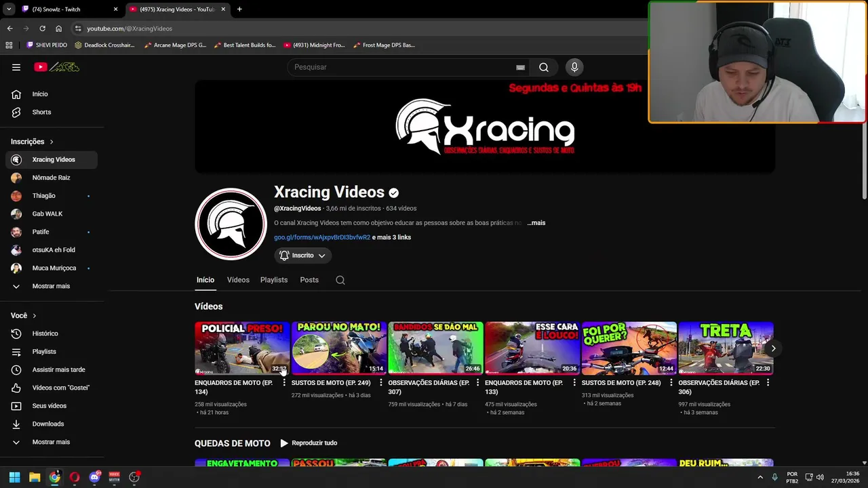Viewport: 868px width, 488px height.
Task: Search within channel magnifier icon
Action: pyautogui.click(x=340, y=280)
